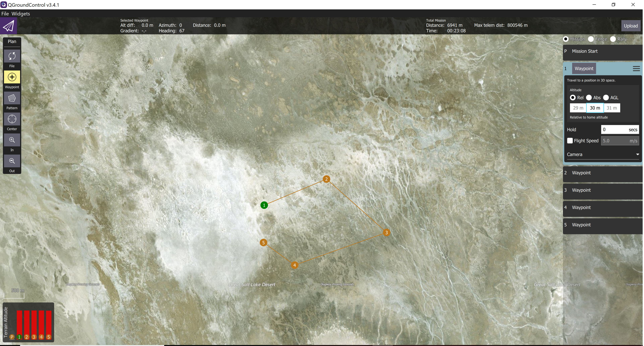Click the Upload button
Screen dimensions: 644x346
coord(631,25)
